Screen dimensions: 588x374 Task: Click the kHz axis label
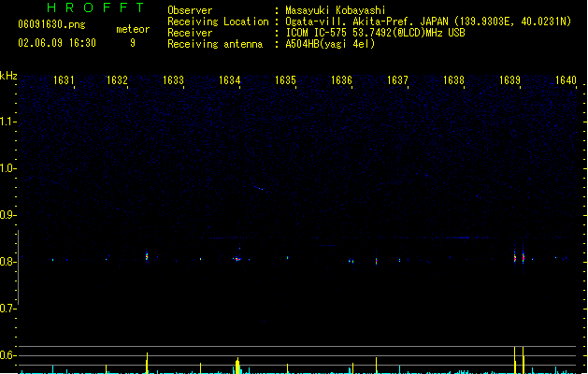[8, 76]
